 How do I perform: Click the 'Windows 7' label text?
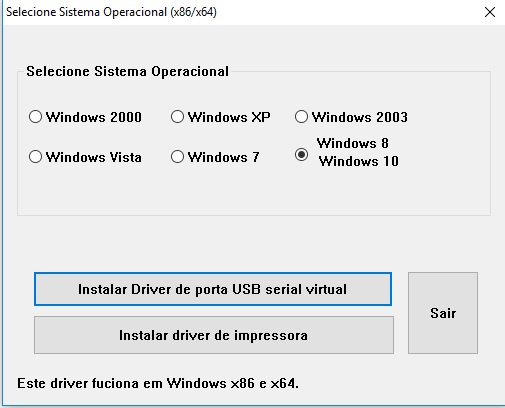[224, 157]
